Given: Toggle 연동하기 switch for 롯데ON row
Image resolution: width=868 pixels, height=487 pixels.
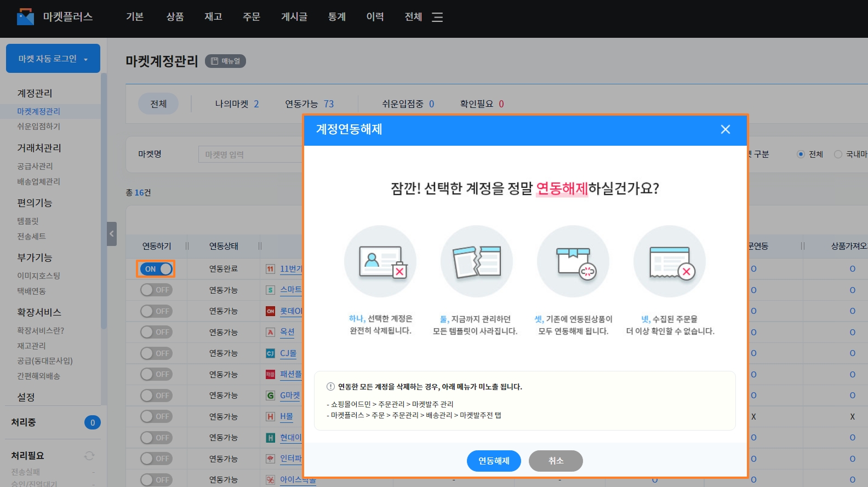Looking at the screenshot, I should (x=156, y=311).
